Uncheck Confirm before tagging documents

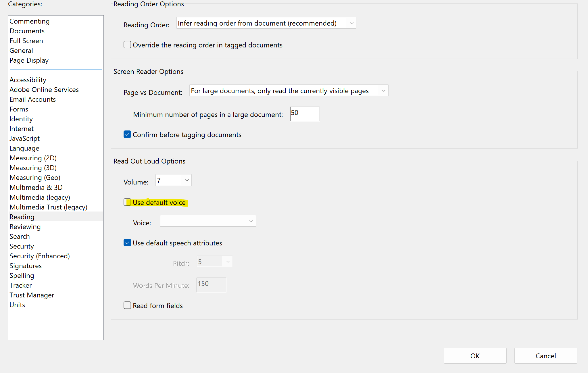tap(127, 134)
